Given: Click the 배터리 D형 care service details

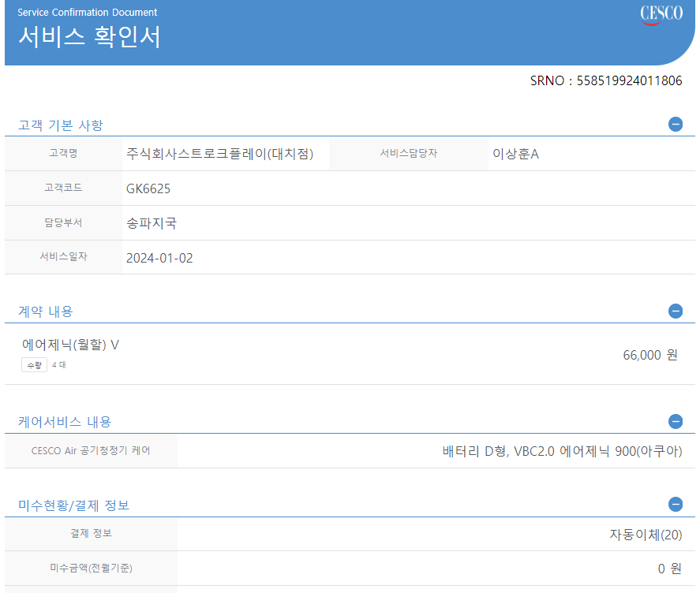Looking at the screenshot, I should [562, 452].
